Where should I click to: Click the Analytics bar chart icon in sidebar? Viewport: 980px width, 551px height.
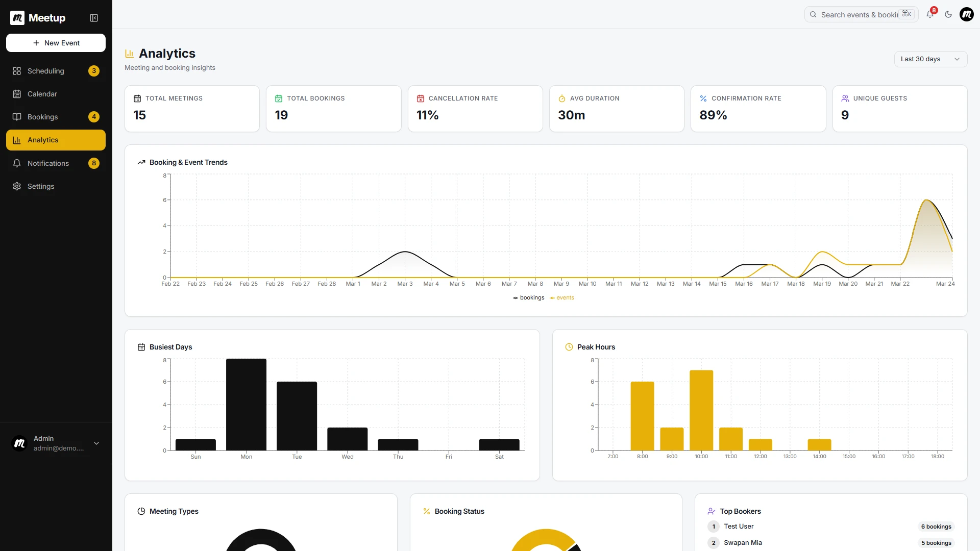17,140
